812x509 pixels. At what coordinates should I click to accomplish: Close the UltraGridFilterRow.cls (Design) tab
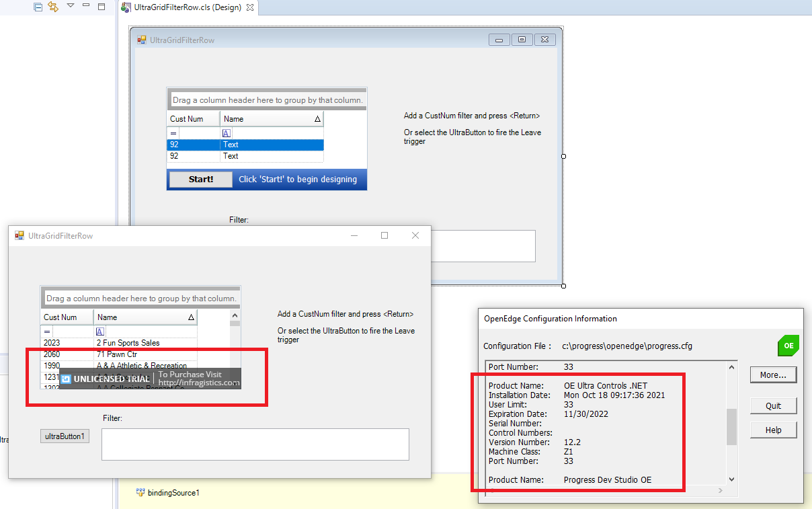pos(250,7)
